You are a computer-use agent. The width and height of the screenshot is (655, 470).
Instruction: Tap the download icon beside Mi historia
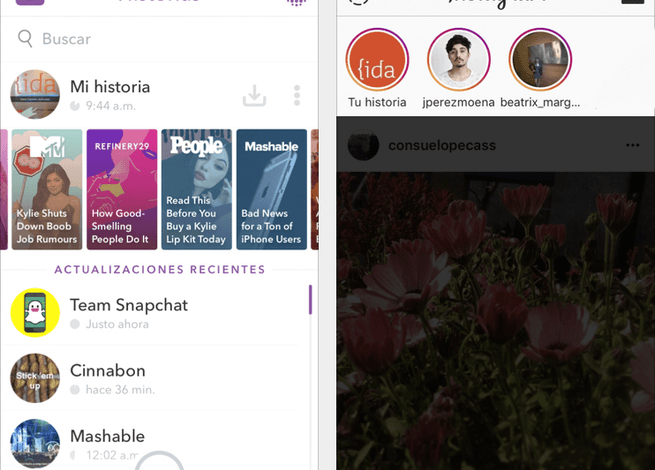[x=255, y=96]
